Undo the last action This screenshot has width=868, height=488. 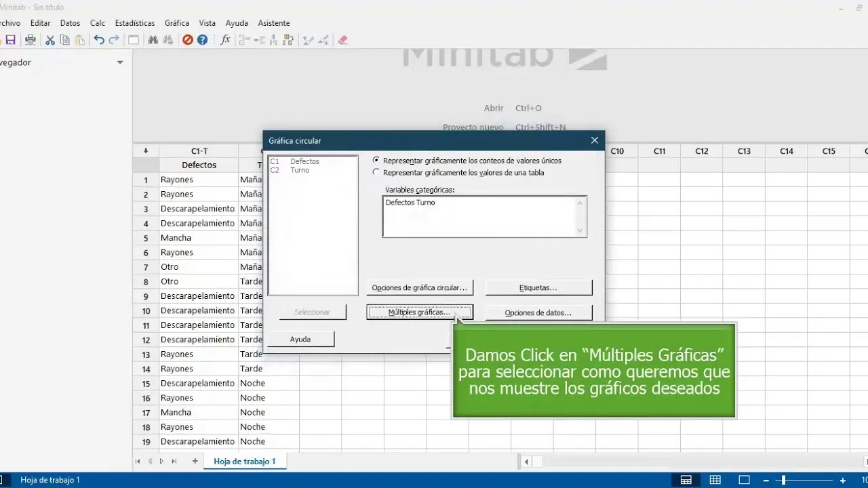tap(99, 39)
